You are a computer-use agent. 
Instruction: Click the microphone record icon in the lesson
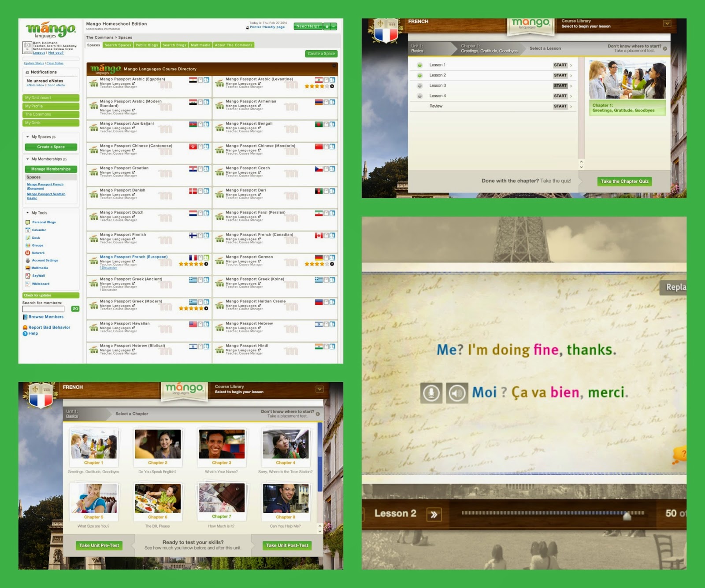coord(431,392)
